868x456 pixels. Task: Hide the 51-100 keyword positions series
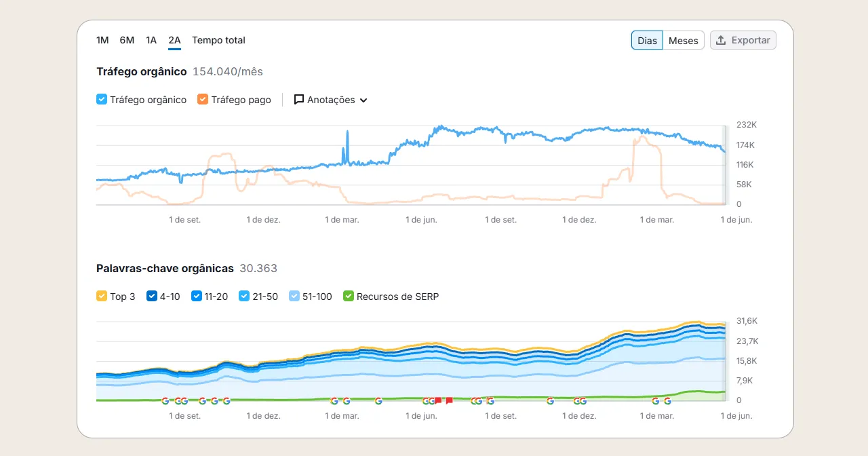point(294,297)
